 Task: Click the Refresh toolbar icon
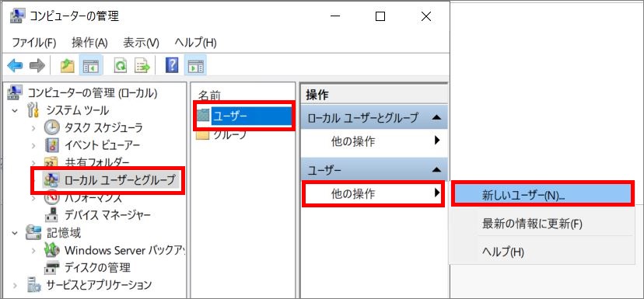[121, 65]
